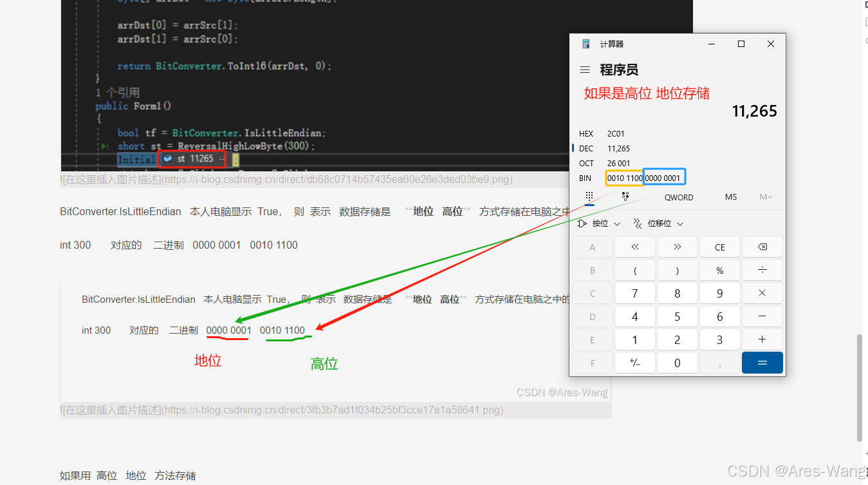This screenshot has width=868, height=485.
Task: Click the divide ÷ key
Action: point(762,271)
